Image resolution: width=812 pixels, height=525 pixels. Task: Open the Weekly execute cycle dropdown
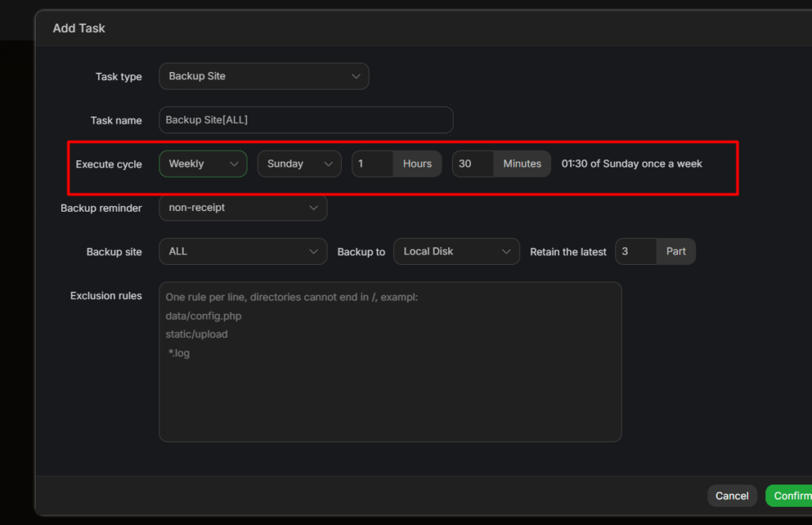pyautogui.click(x=203, y=163)
